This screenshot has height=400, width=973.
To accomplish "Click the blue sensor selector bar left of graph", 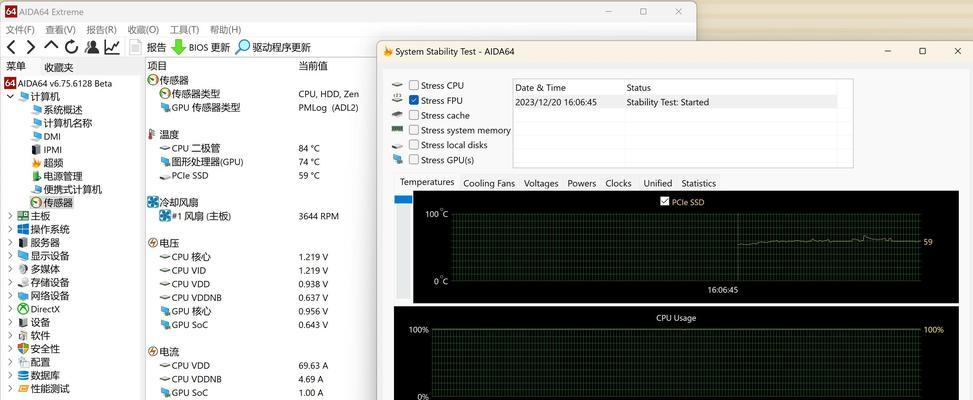I will click(x=403, y=199).
